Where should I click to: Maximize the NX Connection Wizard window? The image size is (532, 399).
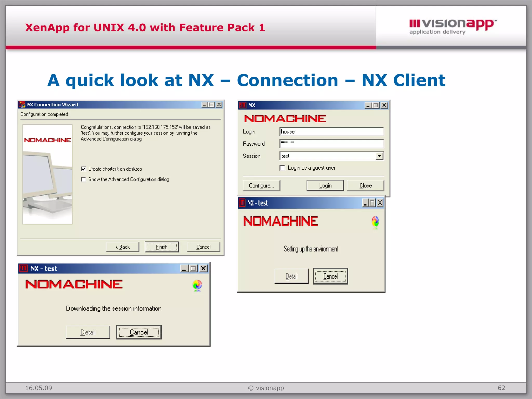[212, 105]
